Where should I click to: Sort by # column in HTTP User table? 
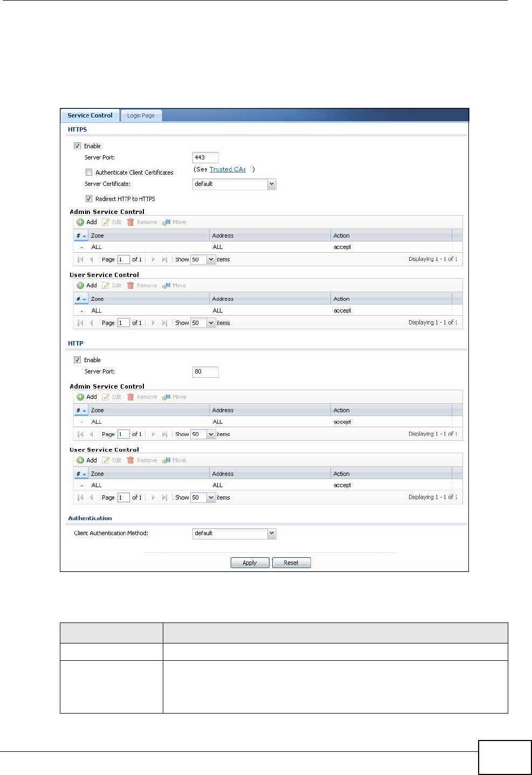click(81, 474)
